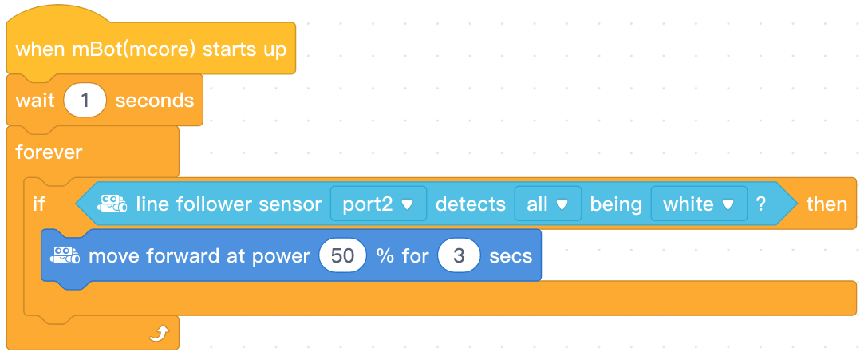The height and width of the screenshot is (364, 868).
Task: Click the 'if' label of the condition block
Action: point(39,204)
